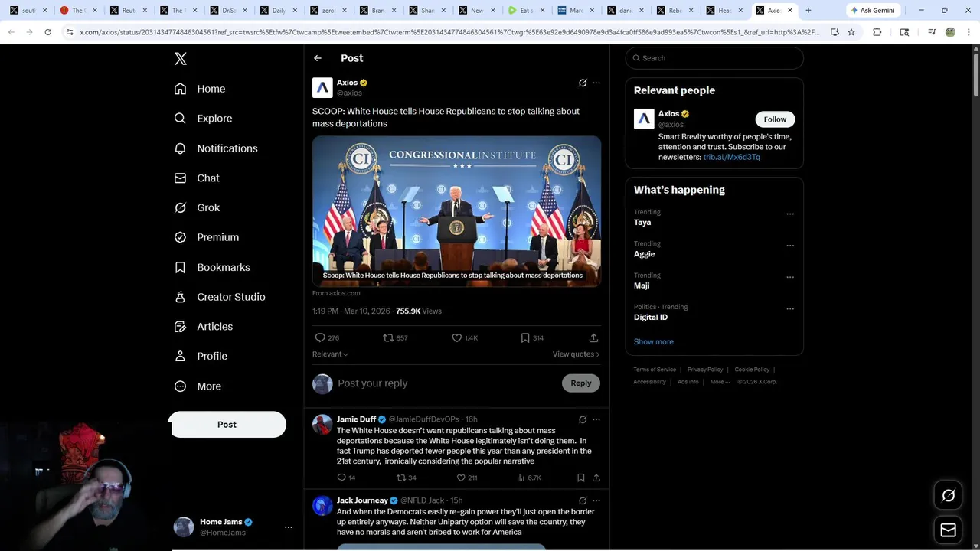Open more options on Jamie Duff's reply
Viewport: 980px width, 551px height.
click(x=596, y=419)
